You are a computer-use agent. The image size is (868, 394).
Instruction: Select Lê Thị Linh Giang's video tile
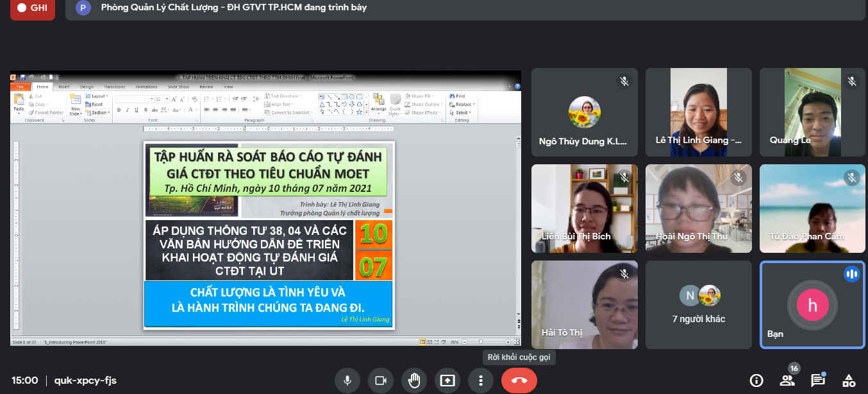[698, 112]
